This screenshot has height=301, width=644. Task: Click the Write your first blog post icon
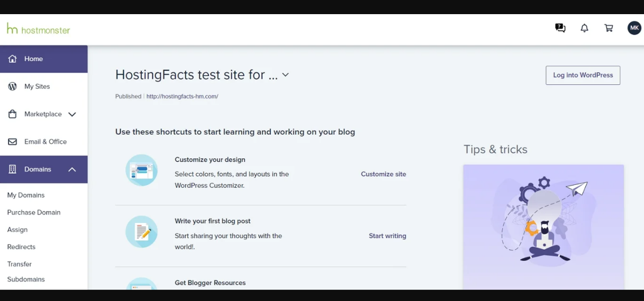[142, 231]
